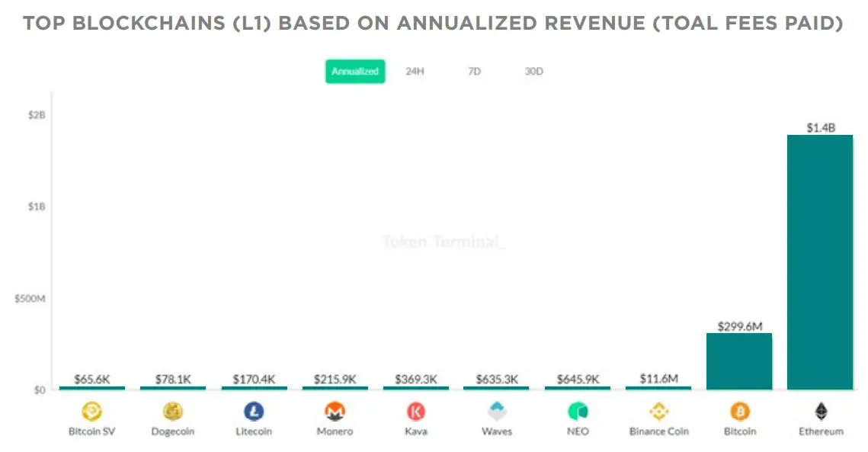This screenshot has height=452, width=868.
Task: Click the chart title heading text
Action: [433, 24]
